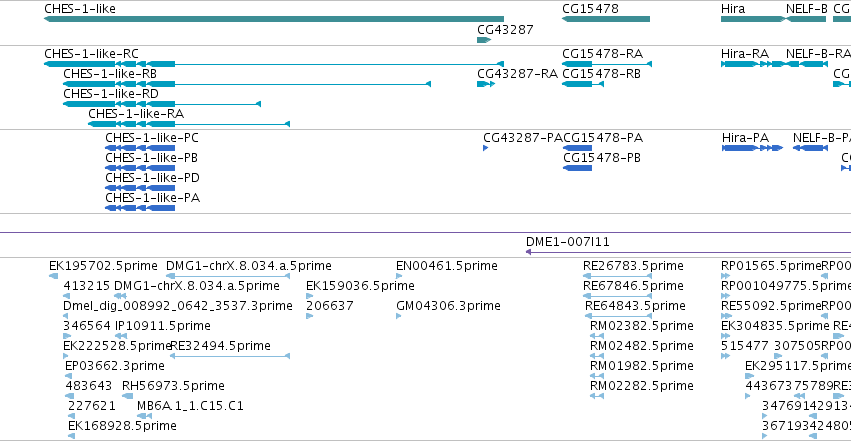Select the CG43287-RA transcript glyph
This screenshot has height=441, width=851.
coord(486,84)
